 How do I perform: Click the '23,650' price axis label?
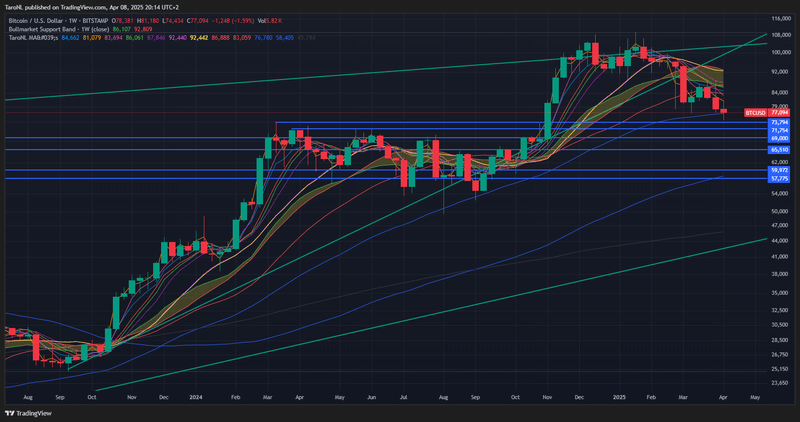pyautogui.click(x=779, y=383)
